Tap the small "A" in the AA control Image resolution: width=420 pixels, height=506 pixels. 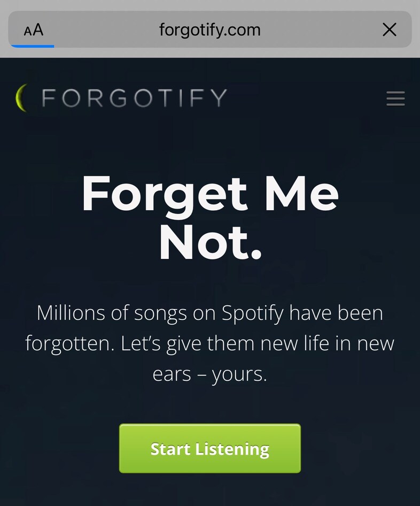tap(27, 32)
